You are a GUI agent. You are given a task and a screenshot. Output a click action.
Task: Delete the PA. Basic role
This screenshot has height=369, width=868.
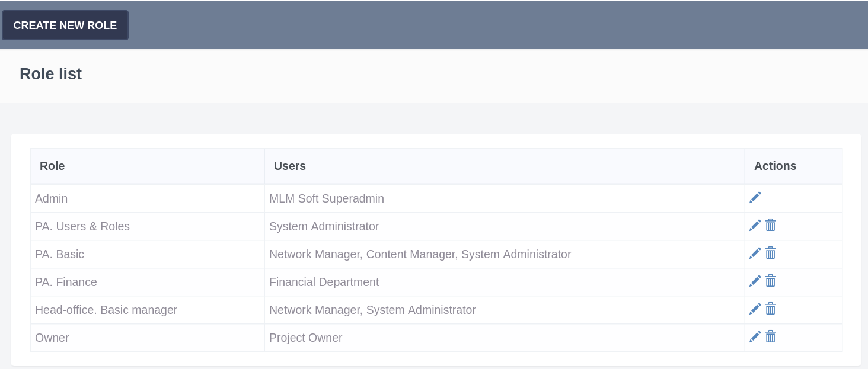(x=771, y=254)
